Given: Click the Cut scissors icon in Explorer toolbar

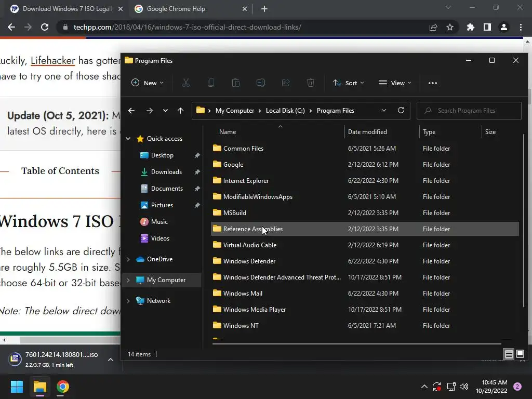Looking at the screenshot, I should click(185, 83).
